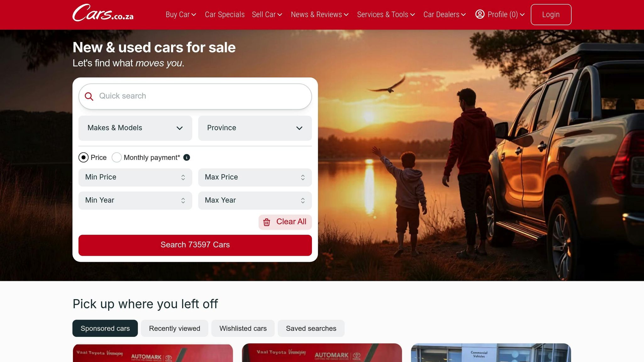
Task: Click the magnifier icon in Quick search
Action: pos(89,96)
